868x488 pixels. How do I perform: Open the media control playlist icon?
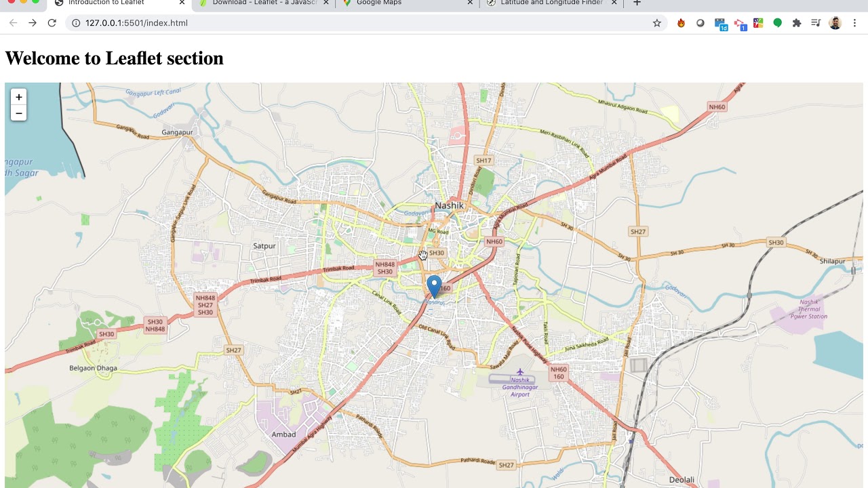(x=816, y=23)
